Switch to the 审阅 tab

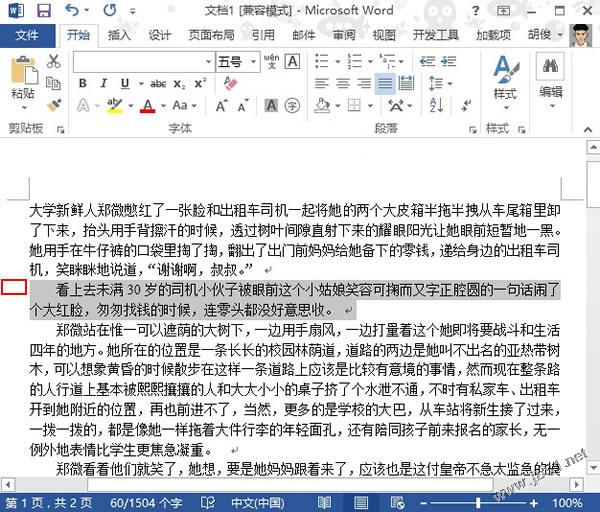(x=344, y=35)
